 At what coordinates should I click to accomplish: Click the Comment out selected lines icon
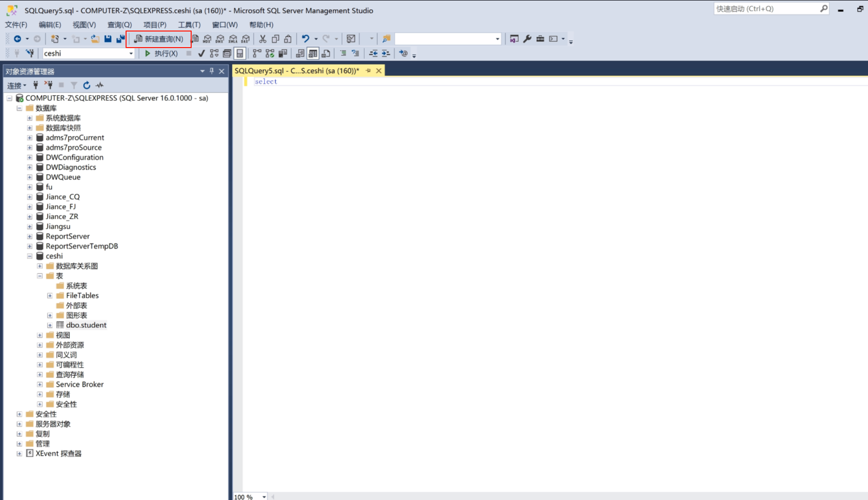click(x=343, y=53)
